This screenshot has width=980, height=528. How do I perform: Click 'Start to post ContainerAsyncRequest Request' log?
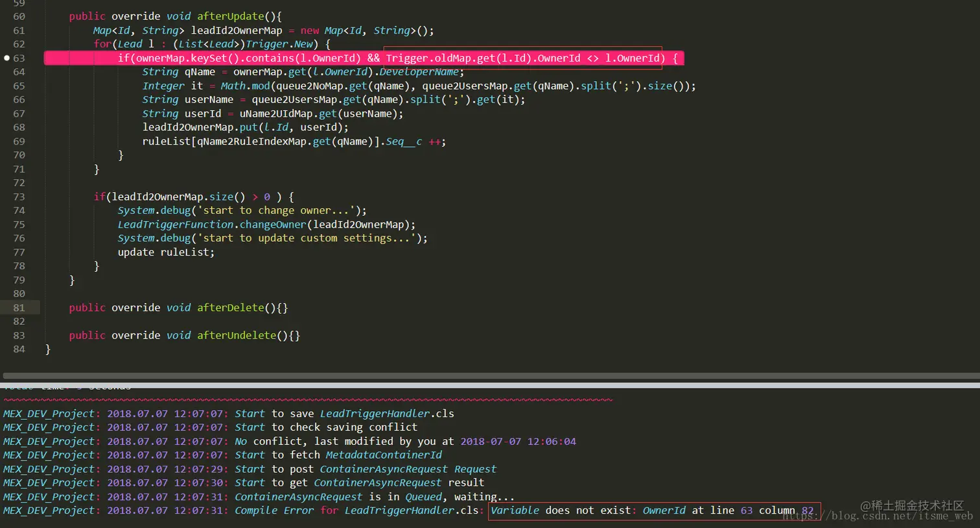coord(366,469)
